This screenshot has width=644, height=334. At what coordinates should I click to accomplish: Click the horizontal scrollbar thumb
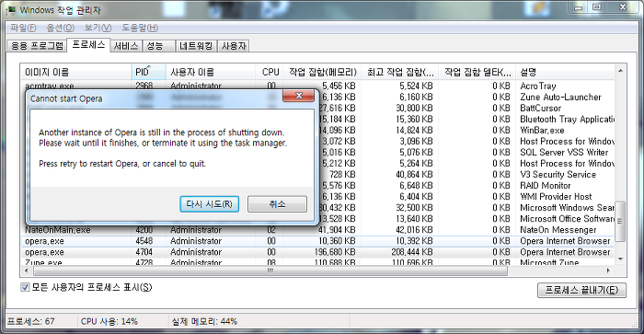(270, 271)
